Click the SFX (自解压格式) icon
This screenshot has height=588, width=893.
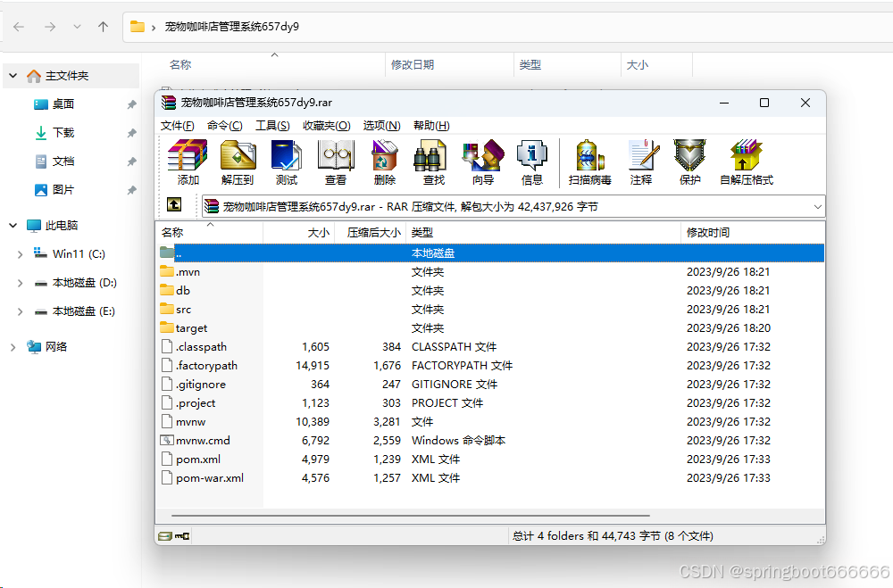pos(747,162)
